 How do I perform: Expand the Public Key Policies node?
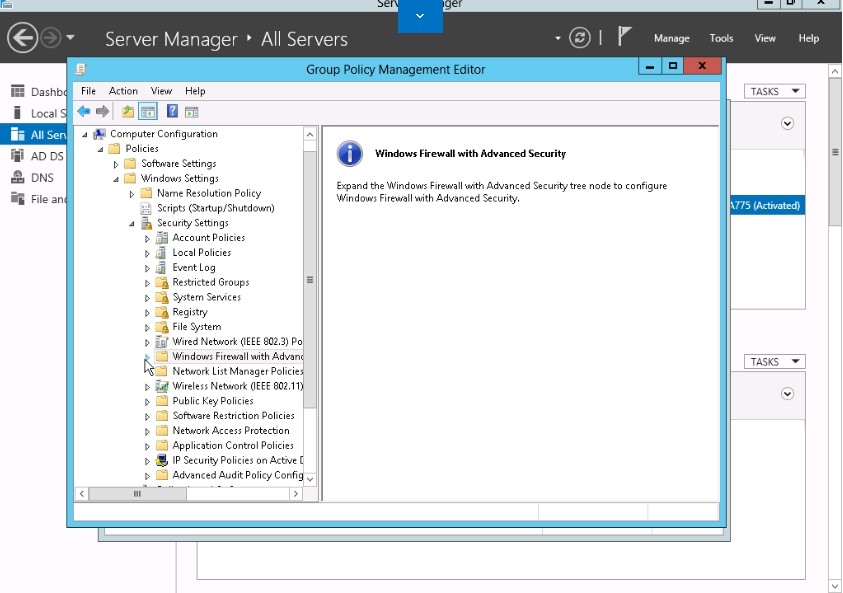[147, 402]
